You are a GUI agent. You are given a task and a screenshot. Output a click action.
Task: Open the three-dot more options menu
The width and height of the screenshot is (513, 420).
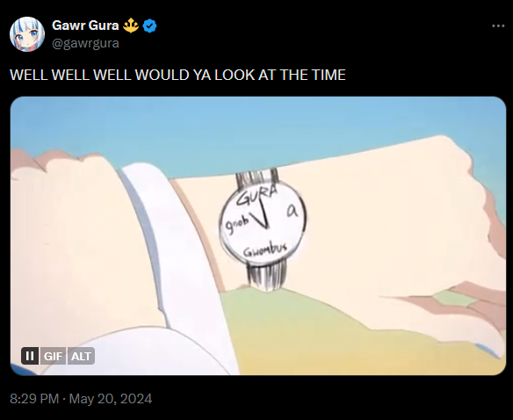[498, 25]
